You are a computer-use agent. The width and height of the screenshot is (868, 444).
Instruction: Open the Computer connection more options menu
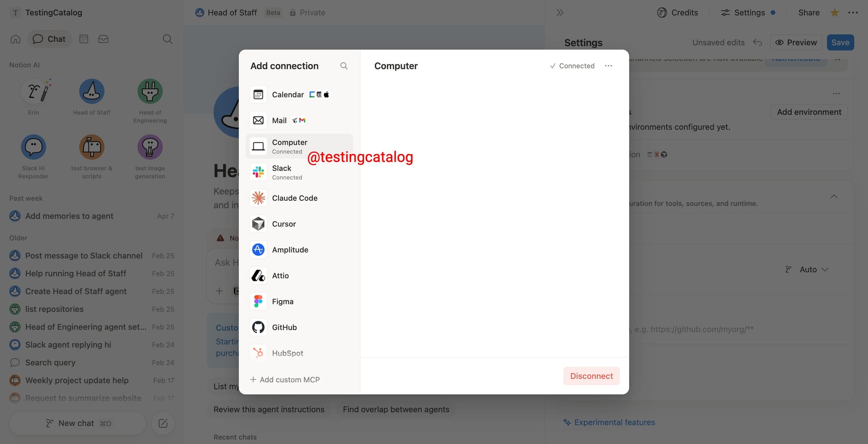[608, 66]
